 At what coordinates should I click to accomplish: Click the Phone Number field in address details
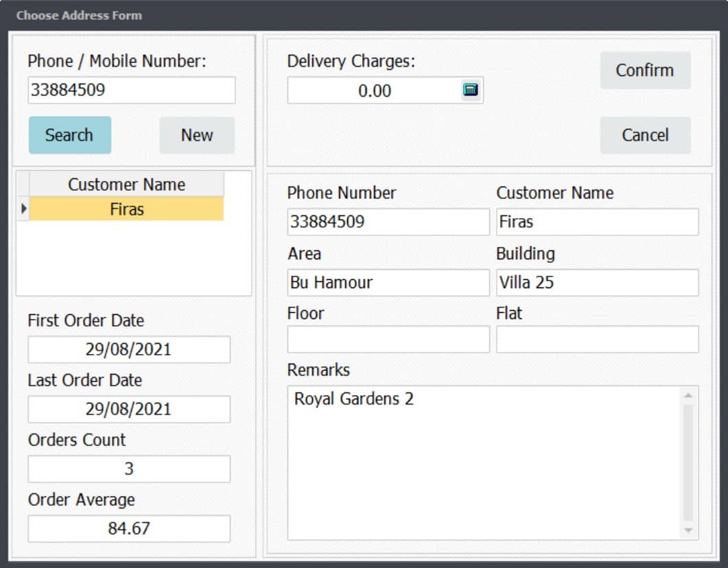pyautogui.click(x=388, y=222)
